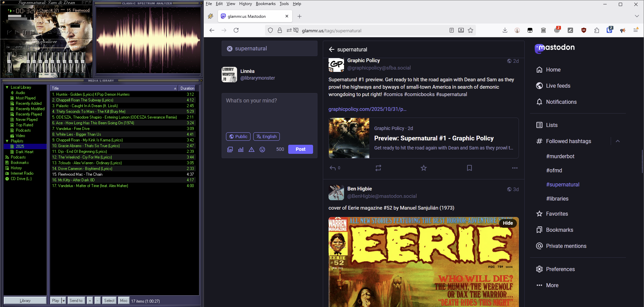The image size is (644, 307).
Task: Click the Equalizer preamp slider
Action: [x=9, y=62]
